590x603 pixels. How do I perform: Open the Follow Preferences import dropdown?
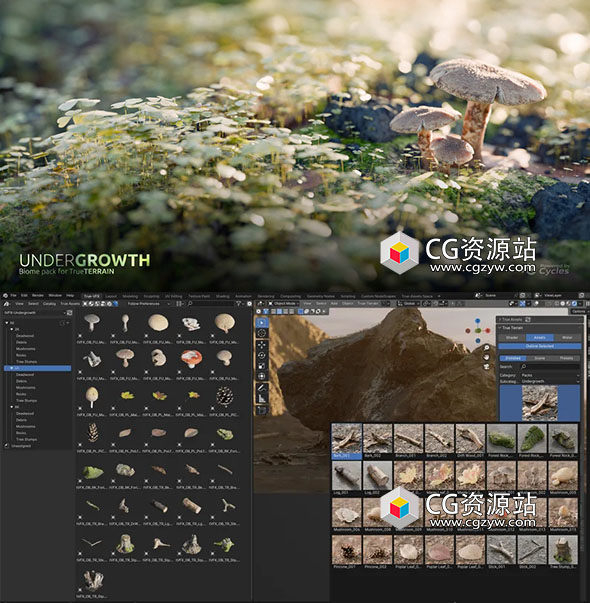(x=148, y=304)
